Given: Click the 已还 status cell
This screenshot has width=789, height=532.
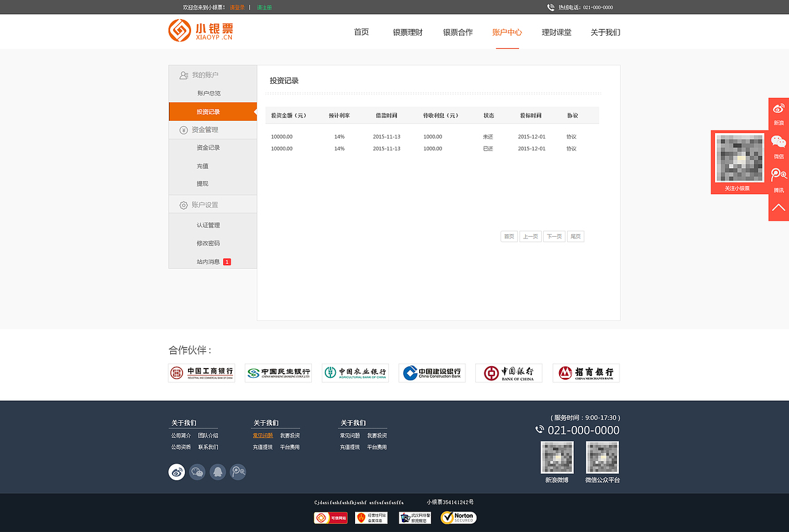Looking at the screenshot, I should click(x=488, y=149).
